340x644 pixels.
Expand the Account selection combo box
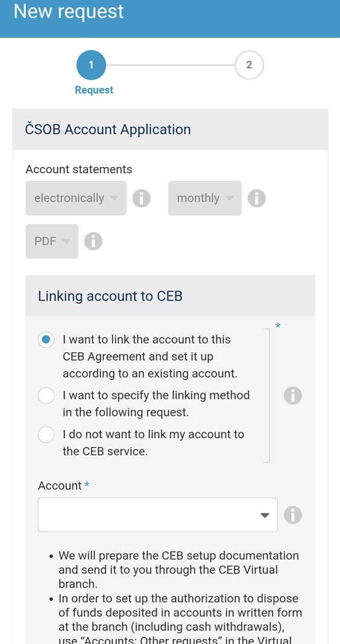158,514
